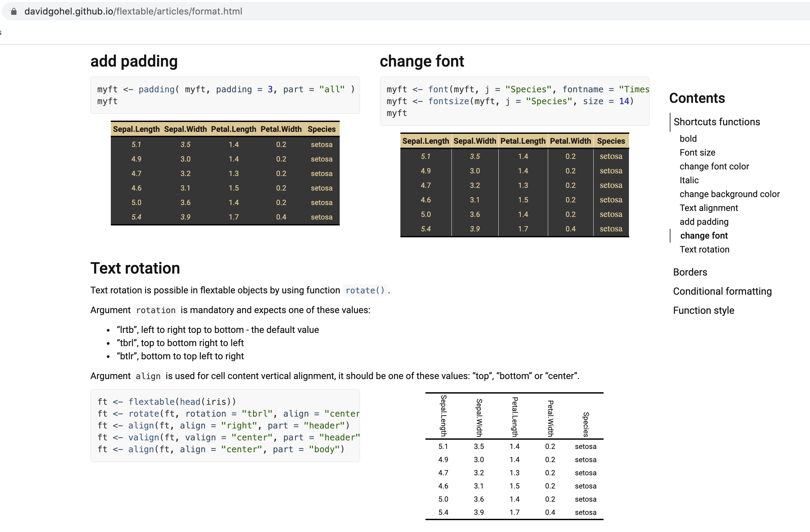Open the fontsize function link in code
The height and width of the screenshot is (532, 810).
click(449, 101)
